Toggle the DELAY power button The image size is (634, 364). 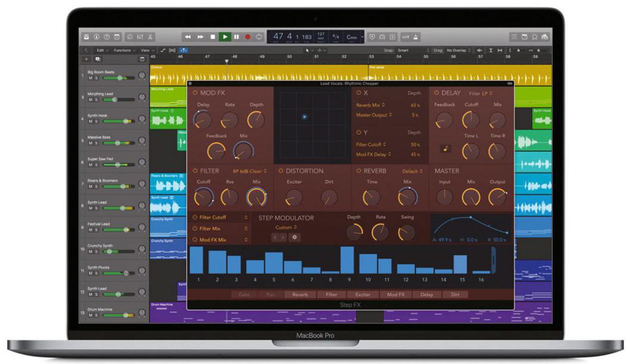pos(437,93)
